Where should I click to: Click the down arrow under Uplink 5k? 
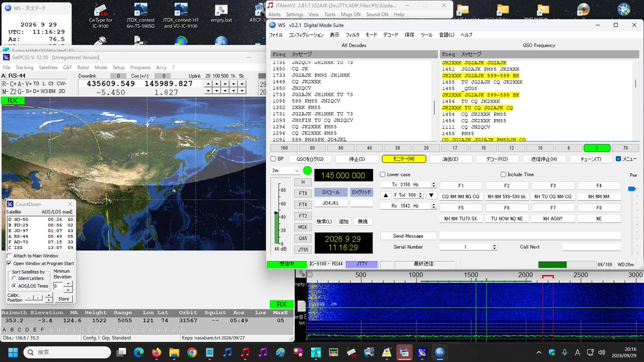coord(241,91)
